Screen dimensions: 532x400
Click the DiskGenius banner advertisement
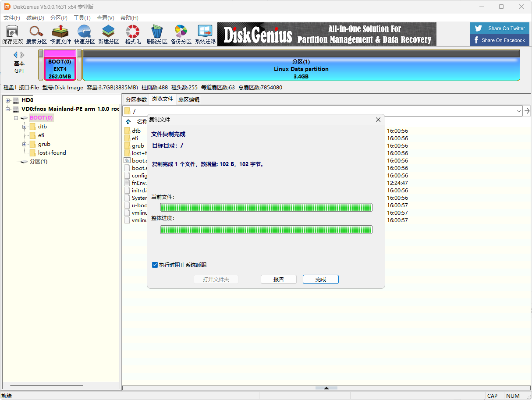point(327,35)
